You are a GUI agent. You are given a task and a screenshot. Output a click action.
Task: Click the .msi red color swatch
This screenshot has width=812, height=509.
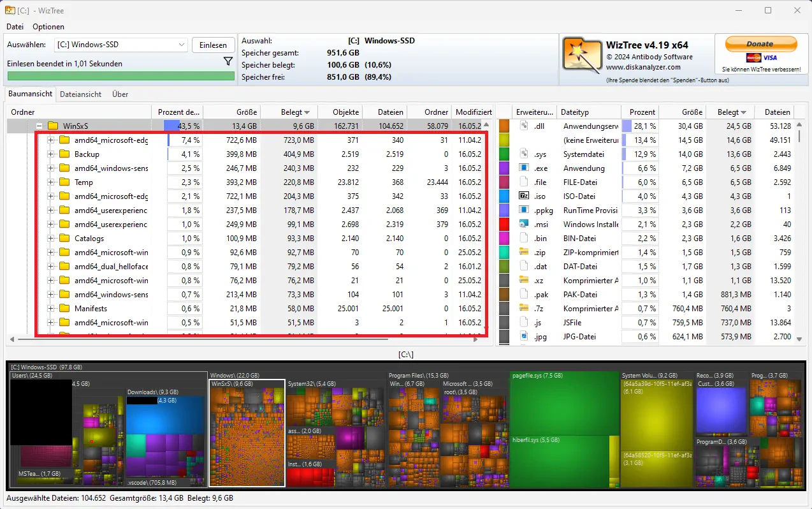tap(504, 224)
